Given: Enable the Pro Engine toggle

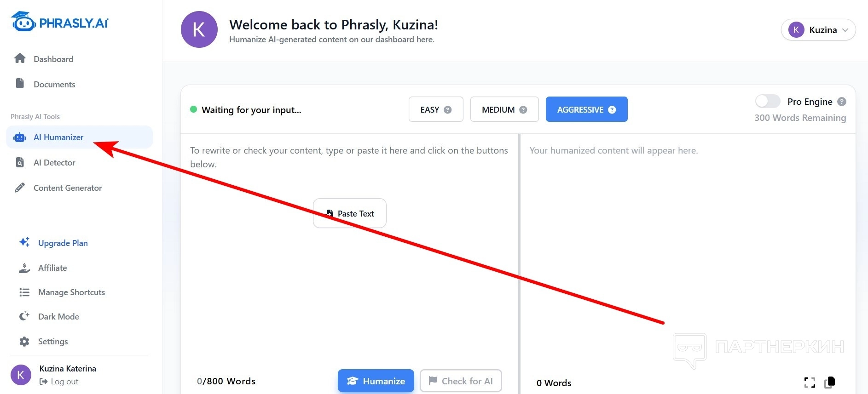Looking at the screenshot, I should click(x=767, y=101).
